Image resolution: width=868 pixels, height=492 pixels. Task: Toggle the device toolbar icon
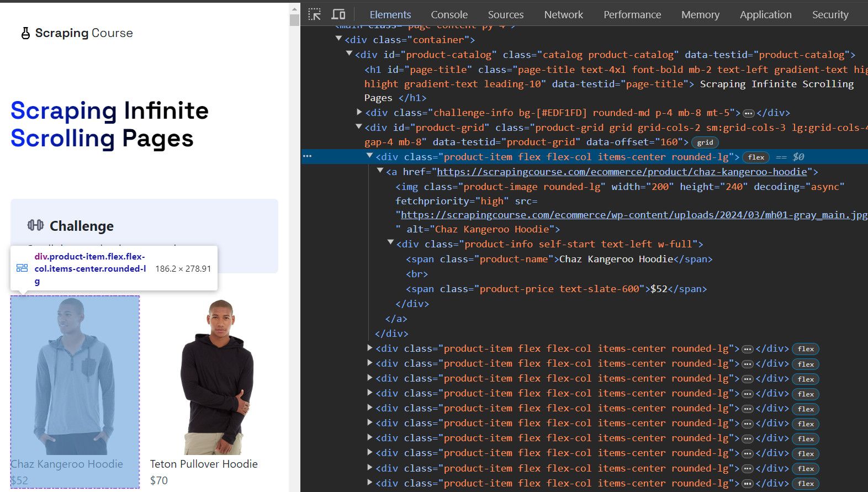(338, 14)
